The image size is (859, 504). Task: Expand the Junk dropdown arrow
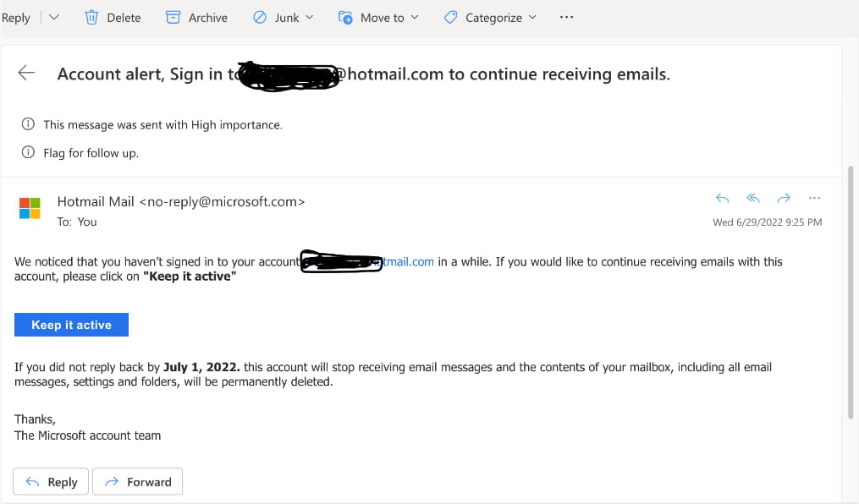pyautogui.click(x=310, y=18)
